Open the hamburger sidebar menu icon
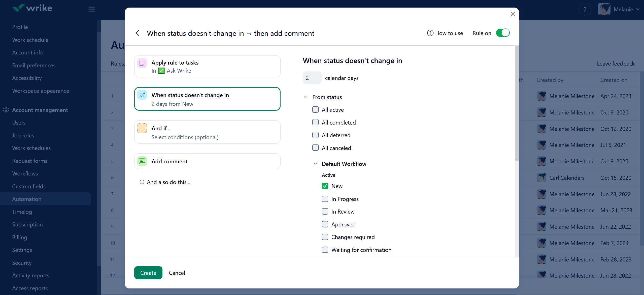Image resolution: width=644 pixels, height=295 pixels. pyautogui.click(x=92, y=9)
